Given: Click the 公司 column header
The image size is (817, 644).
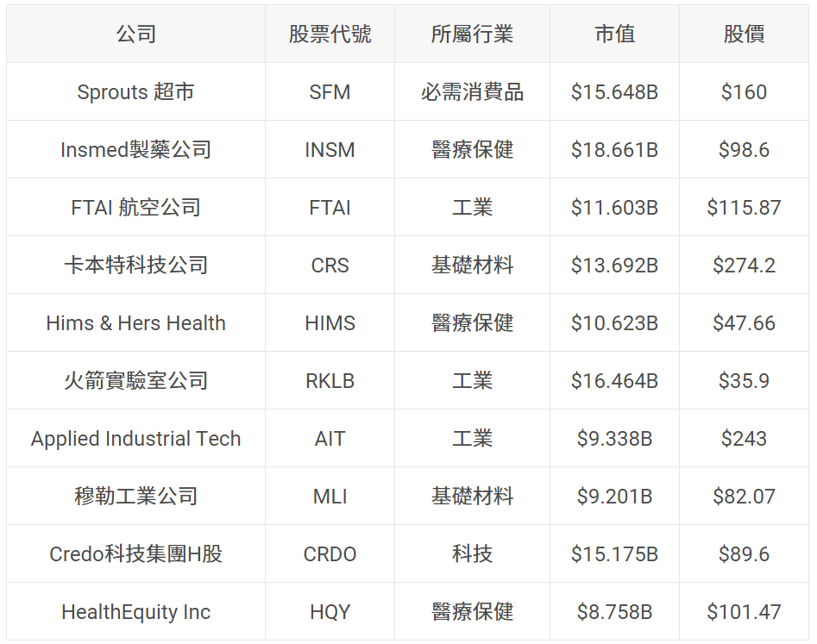Looking at the screenshot, I should 136,34.
